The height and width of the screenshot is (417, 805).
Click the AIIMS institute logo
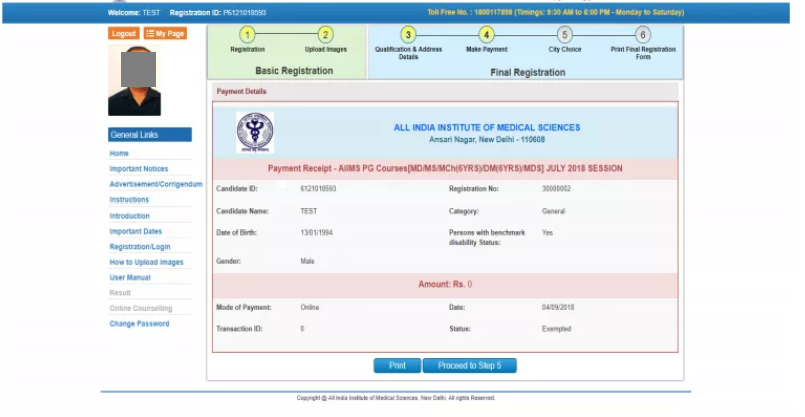(x=254, y=132)
